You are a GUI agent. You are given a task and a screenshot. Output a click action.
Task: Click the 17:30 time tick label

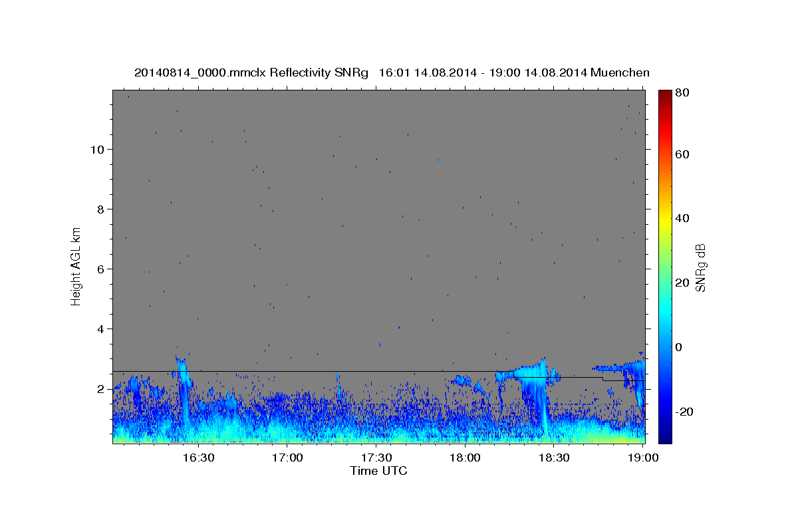(x=376, y=458)
